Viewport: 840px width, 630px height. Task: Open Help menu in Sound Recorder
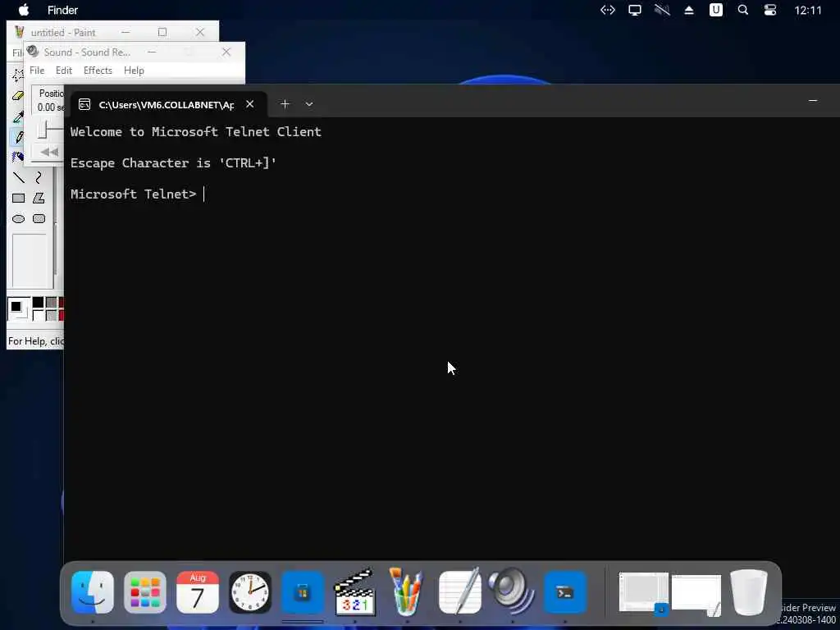tap(134, 71)
